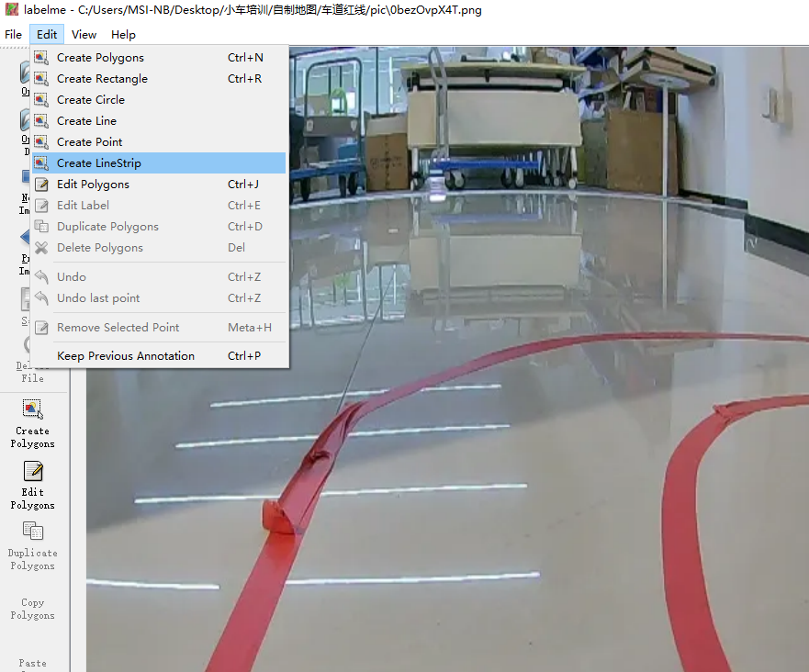
Task: Select Create Circle in the Edit menu
Action: pos(91,100)
